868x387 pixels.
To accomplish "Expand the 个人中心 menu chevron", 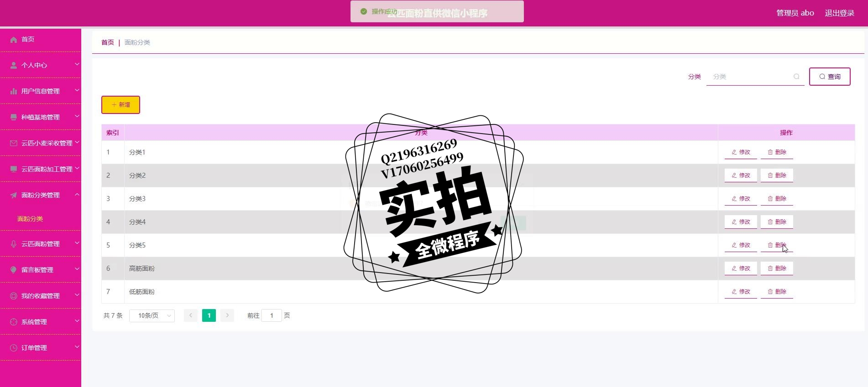I will (x=77, y=64).
